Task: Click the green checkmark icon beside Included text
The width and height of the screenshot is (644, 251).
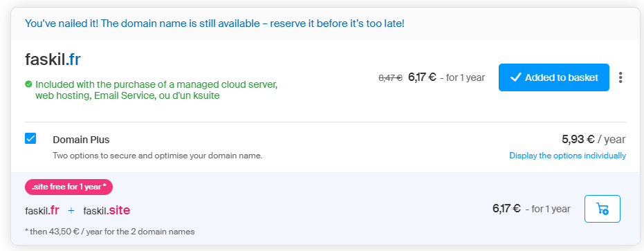Action: (28, 84)
